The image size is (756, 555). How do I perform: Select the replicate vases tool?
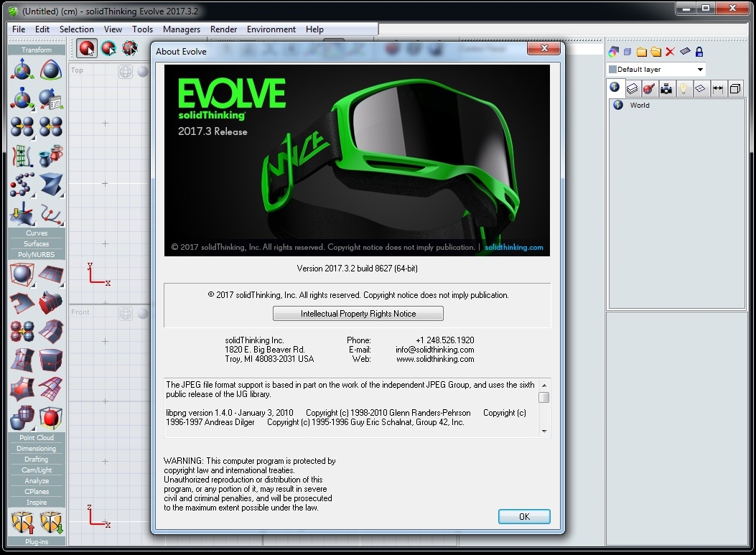click(51, 157)
